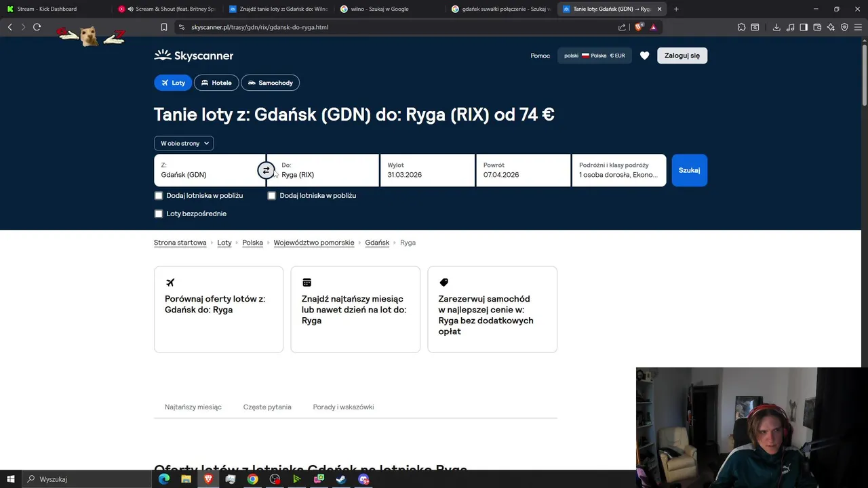
Task: Open the media music note control icon
Action: [x=790, y=27]
